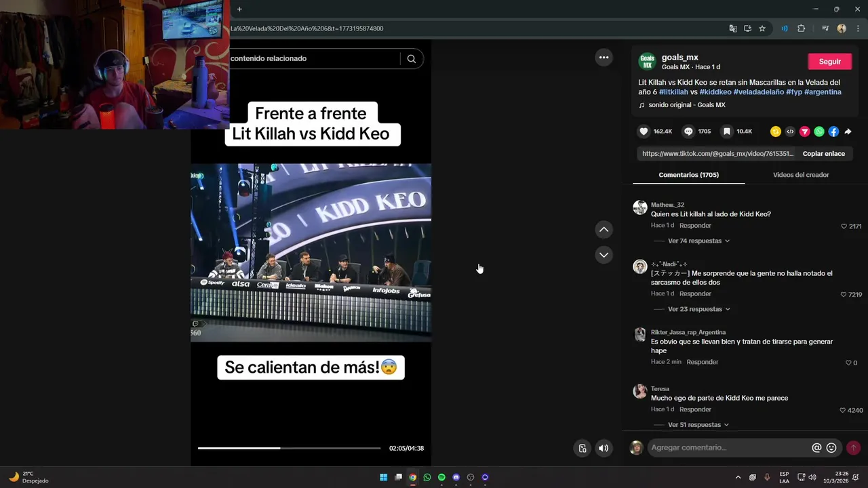Viewport: 868px width, 488px height.
Task: Open #kiddkeo hashtag link
Action: (x=715, y=92)
